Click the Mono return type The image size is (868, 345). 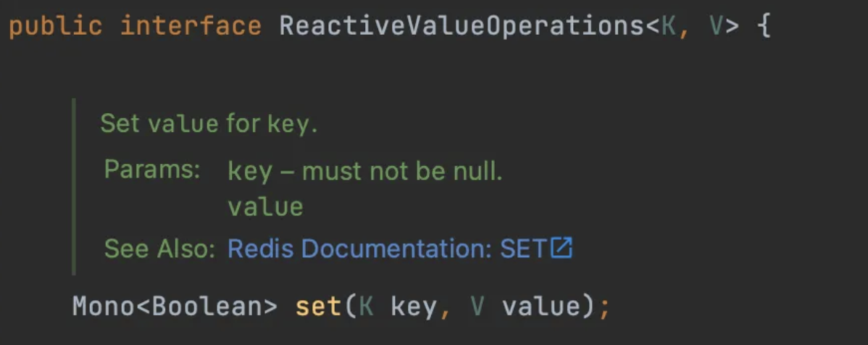(x=104, y=307)
